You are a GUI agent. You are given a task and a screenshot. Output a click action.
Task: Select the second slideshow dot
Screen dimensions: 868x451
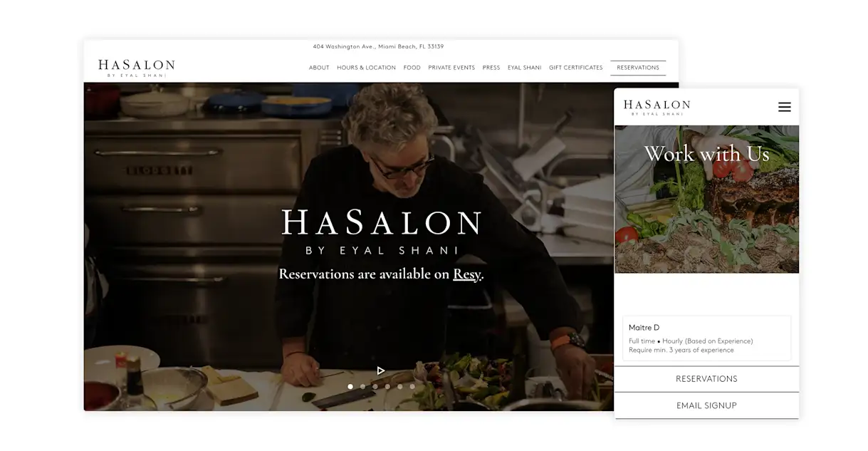[x=362, y=387]
